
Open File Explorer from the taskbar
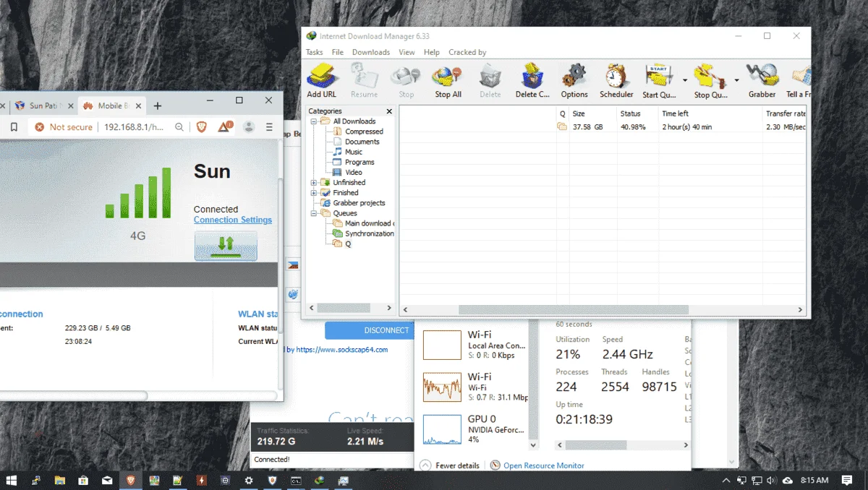pos(59,480)
